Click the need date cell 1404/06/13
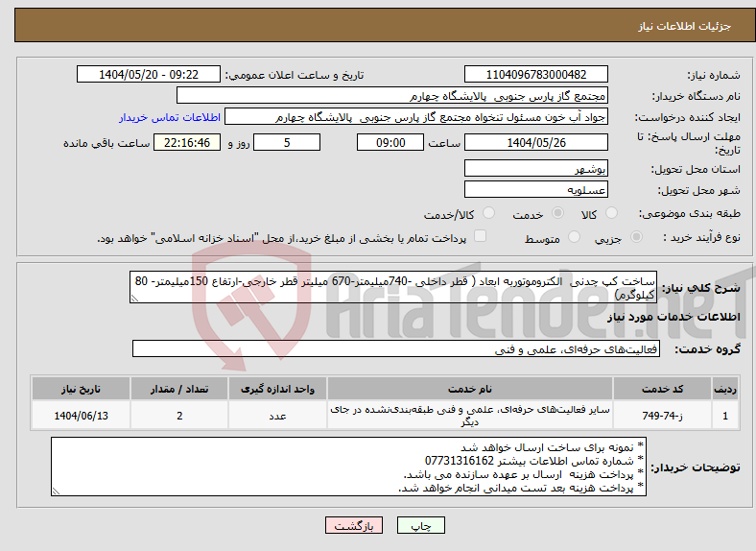Screen dimensions: 756x551 coord(81,416)
